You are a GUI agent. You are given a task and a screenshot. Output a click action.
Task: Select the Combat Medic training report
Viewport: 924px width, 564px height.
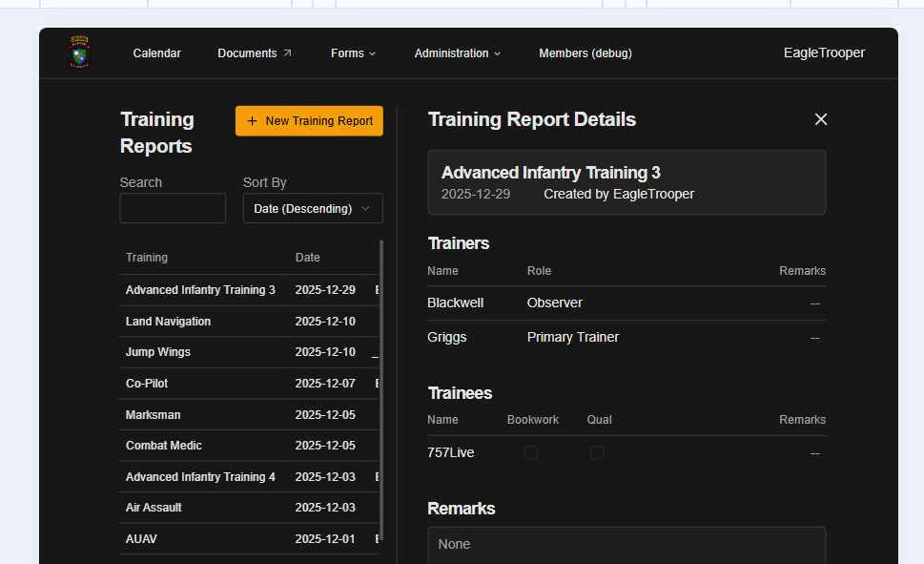(x=164, y=446)
